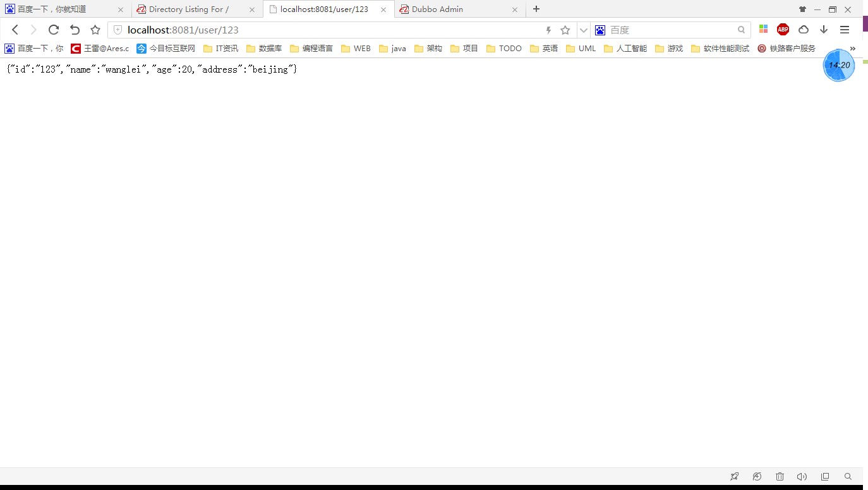
Task: Open the 百度一下 bookmark
Action: coord(34,49)
